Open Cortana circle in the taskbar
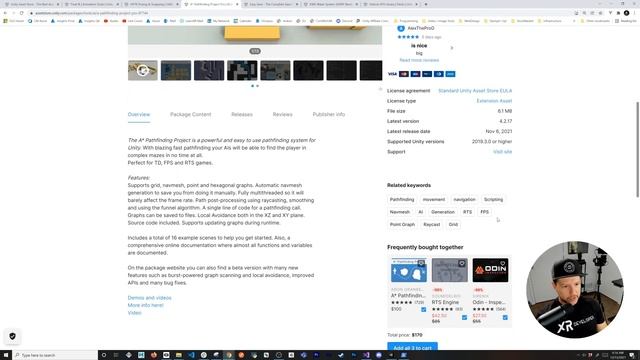The height and width of the screenshot is (360, 640). point(104,355)
